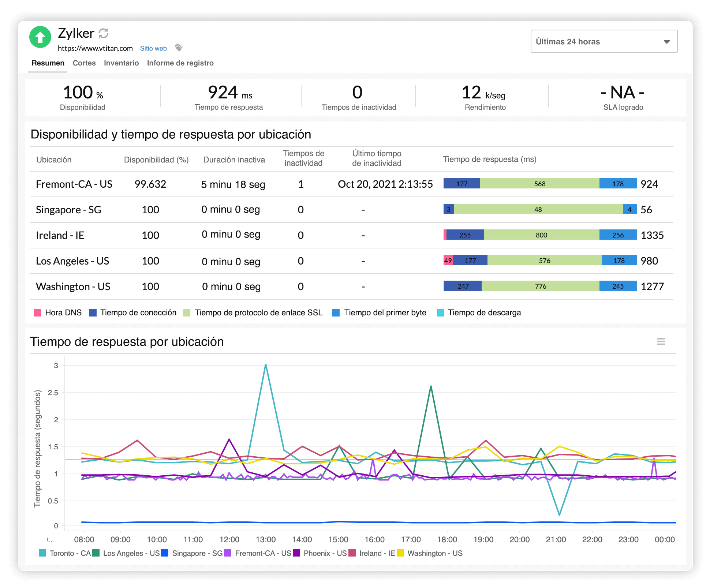Image resolution: width=710 pixels, height=588 pixels.
Task: Click the 568 SSL segment in Fremont bar
Action: [x=540, y=183]
